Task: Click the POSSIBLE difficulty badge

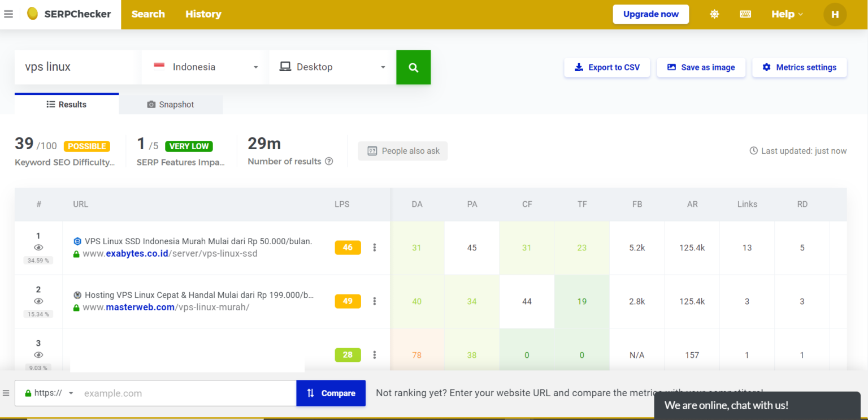Action: click(86, 146)
